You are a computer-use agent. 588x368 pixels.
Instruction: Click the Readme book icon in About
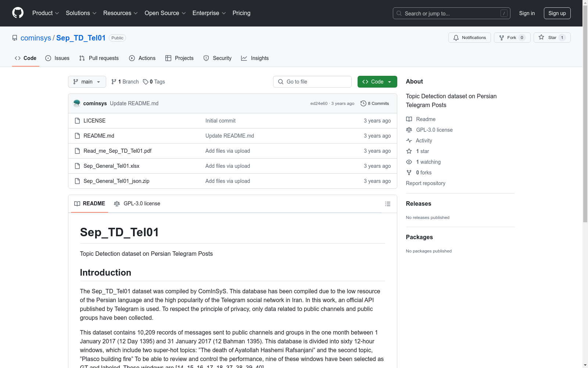tap(409, 119)
